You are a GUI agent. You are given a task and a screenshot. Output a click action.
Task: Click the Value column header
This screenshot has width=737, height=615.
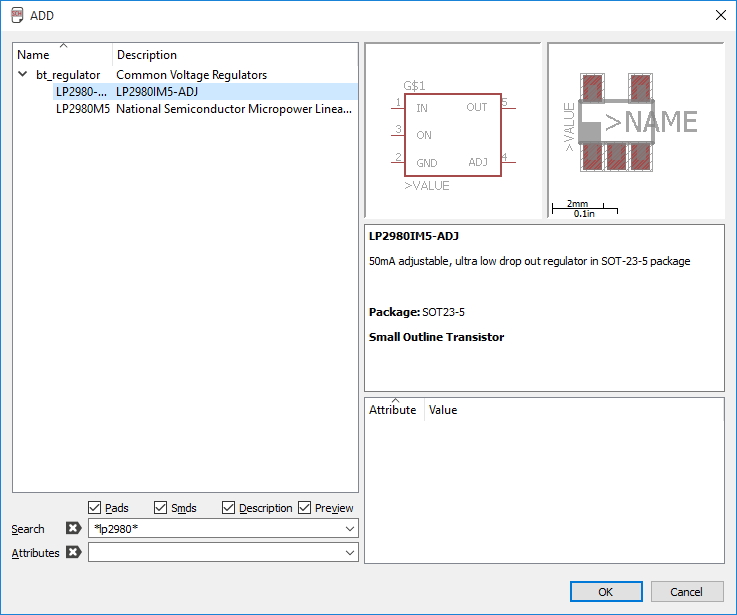pos(573,410)
